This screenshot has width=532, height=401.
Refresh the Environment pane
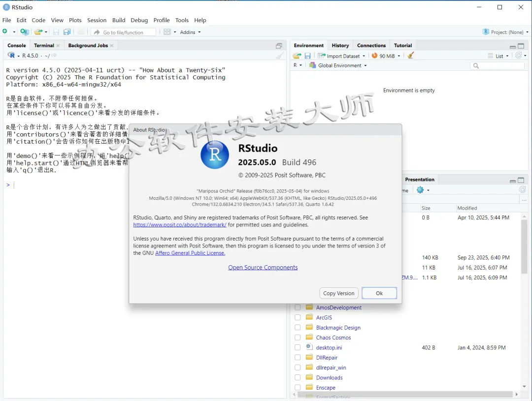click(518, 55)
